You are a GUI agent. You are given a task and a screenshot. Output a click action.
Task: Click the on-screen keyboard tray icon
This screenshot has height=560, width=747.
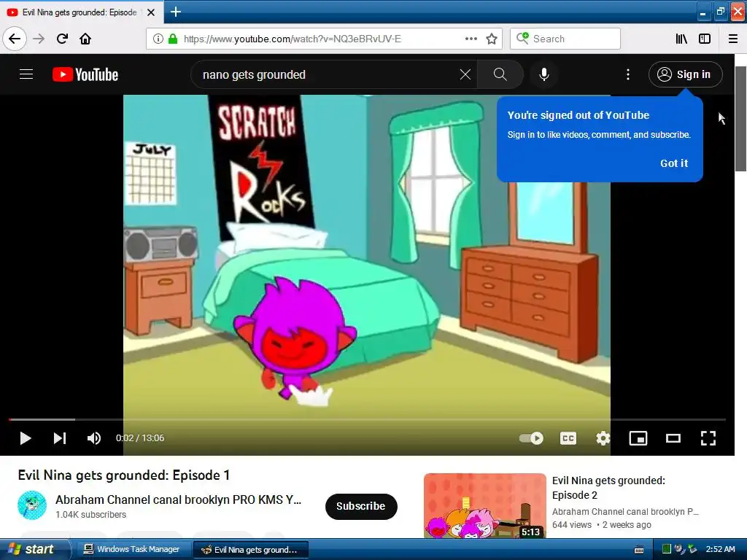coord(639,550)
